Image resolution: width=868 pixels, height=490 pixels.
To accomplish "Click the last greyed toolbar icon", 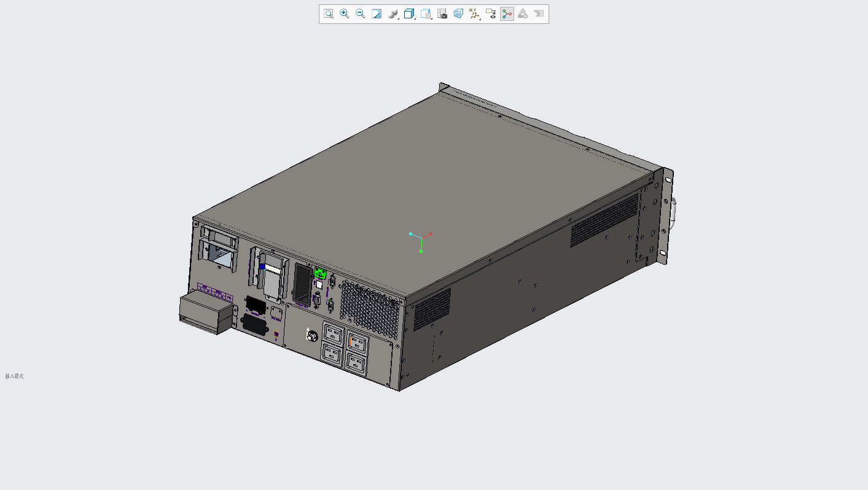I will 539,14.
